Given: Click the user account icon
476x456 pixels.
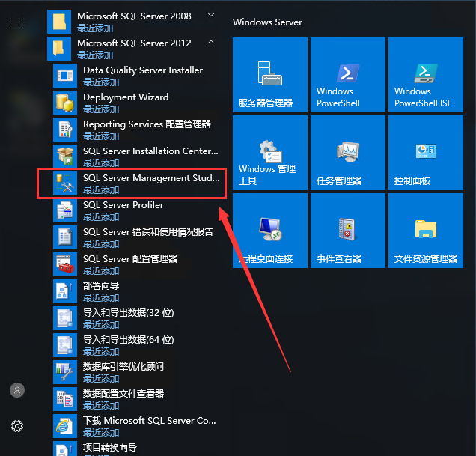Looking at the screenshot, I should (17, 390).
